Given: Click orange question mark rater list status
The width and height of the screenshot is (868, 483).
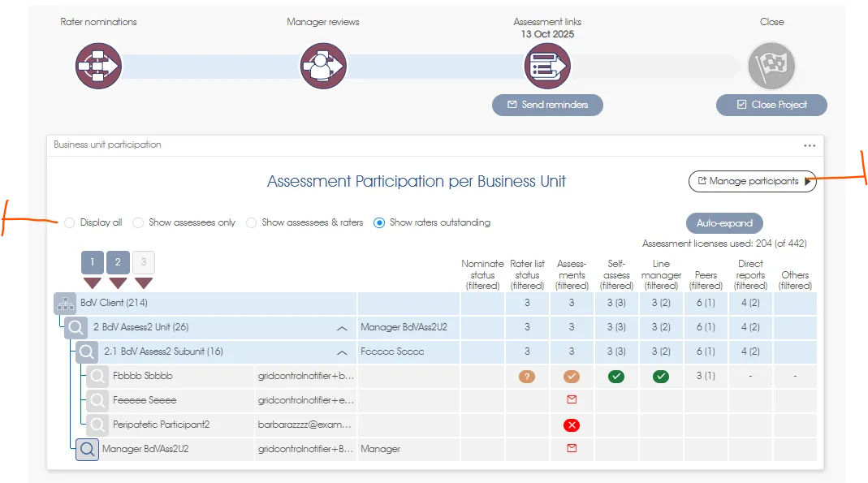Looking at the screenshot, I should [527, 377].
